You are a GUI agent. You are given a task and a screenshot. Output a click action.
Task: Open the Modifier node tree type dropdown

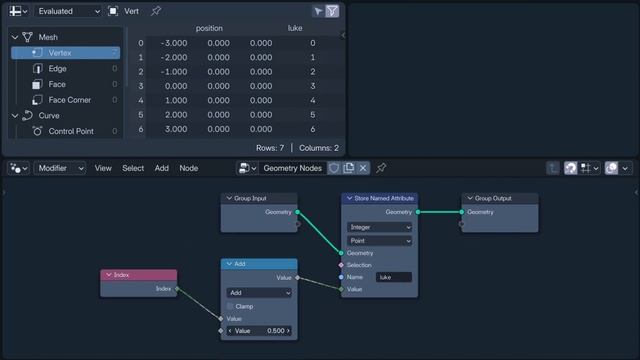60,168
